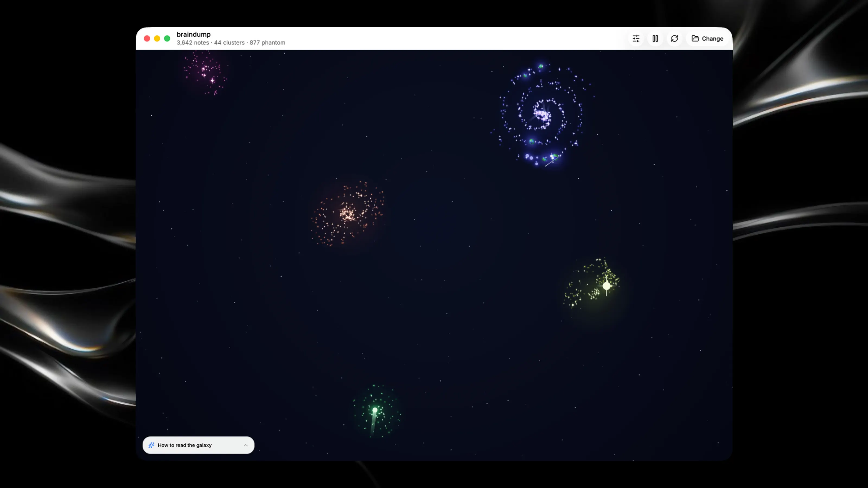Open the settings sliders icon
Viewport: 868px width, 488px height.
click(636, 38)
